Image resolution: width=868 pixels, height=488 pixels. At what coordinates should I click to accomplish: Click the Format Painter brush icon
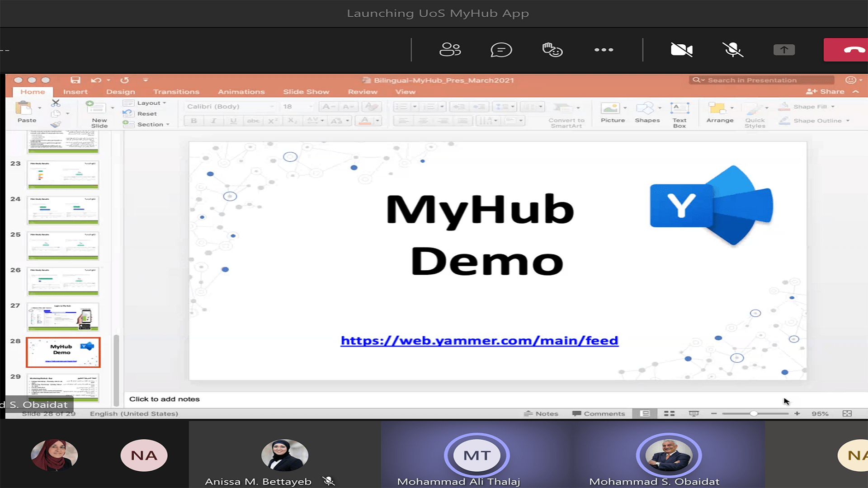56,124
